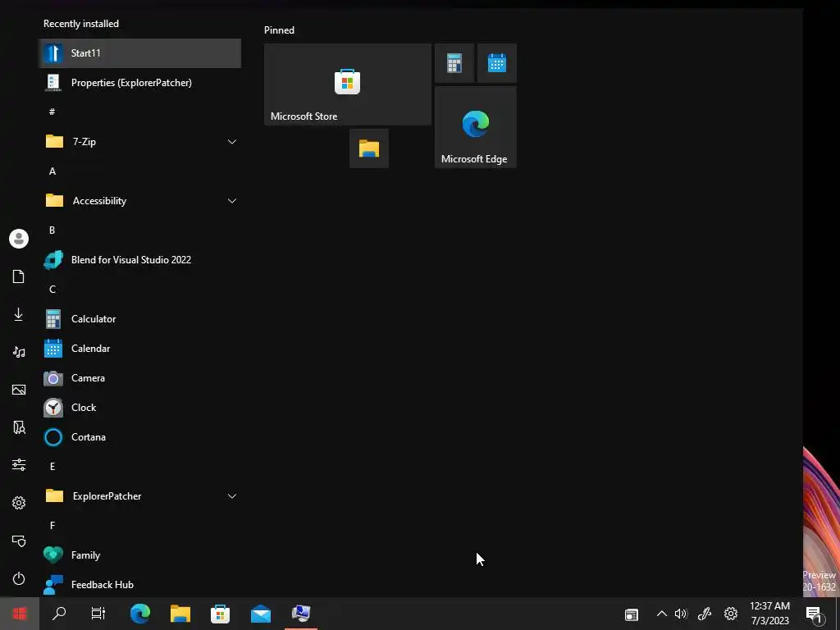Open Properties (ExplorerPatcher) entry
Viewport: 840px width, 630px height.
coord(139,83)
